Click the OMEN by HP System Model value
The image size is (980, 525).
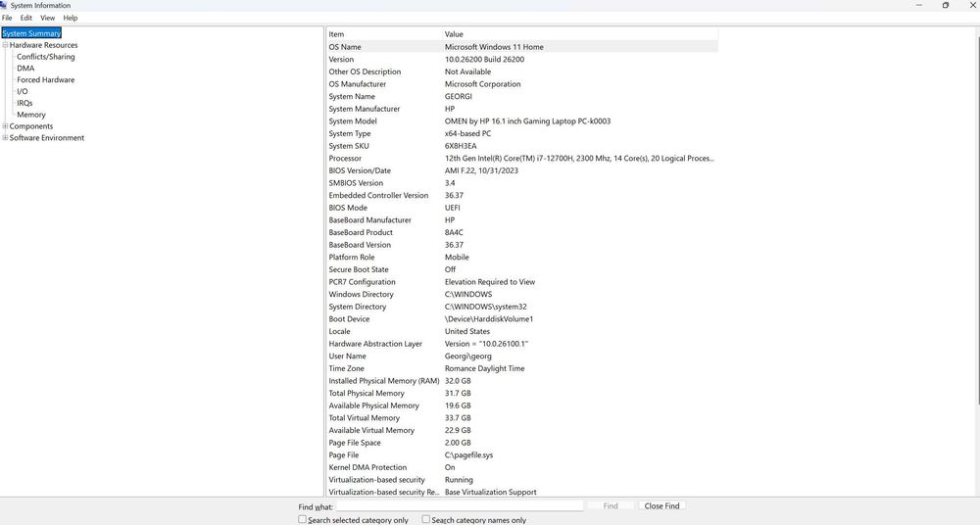tap(527, 121)
